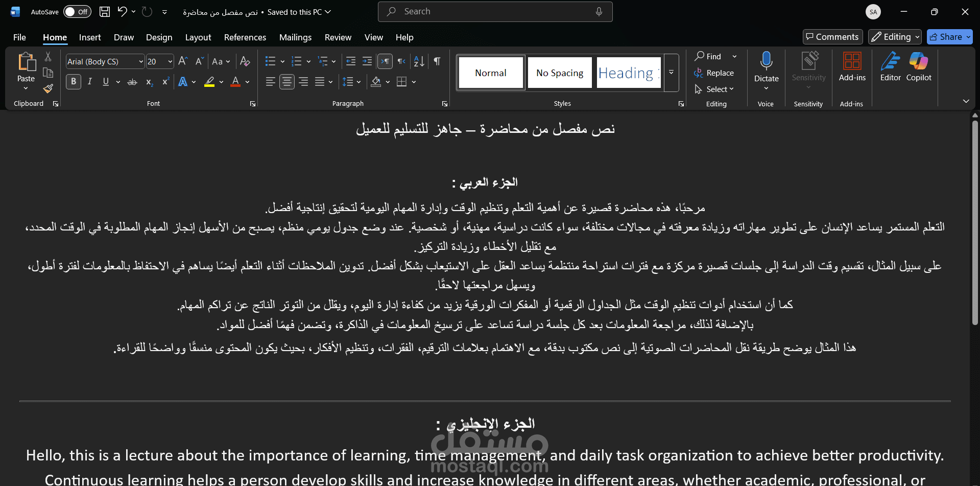The image size is (980, 486).
Task: Justify the paragraph text
Action: pos(320,82)
